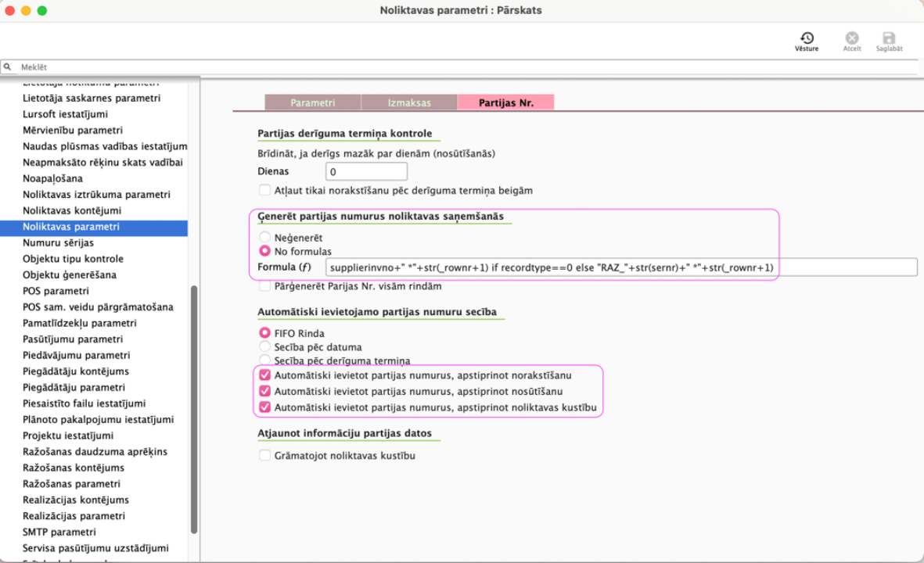This screenshot has height=563, width=924.
Task: Select the Neģenerēt radio button
Action: tap(265, 237)
